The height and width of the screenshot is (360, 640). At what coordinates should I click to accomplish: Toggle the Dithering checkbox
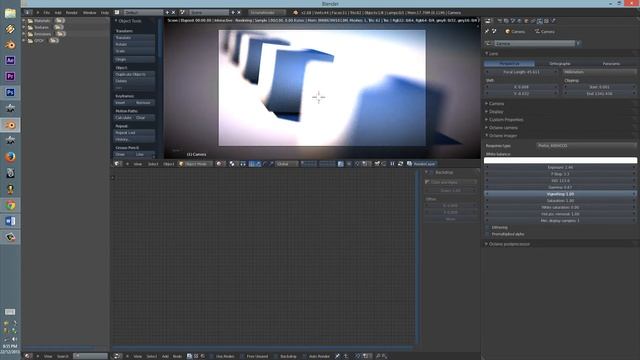488,227
